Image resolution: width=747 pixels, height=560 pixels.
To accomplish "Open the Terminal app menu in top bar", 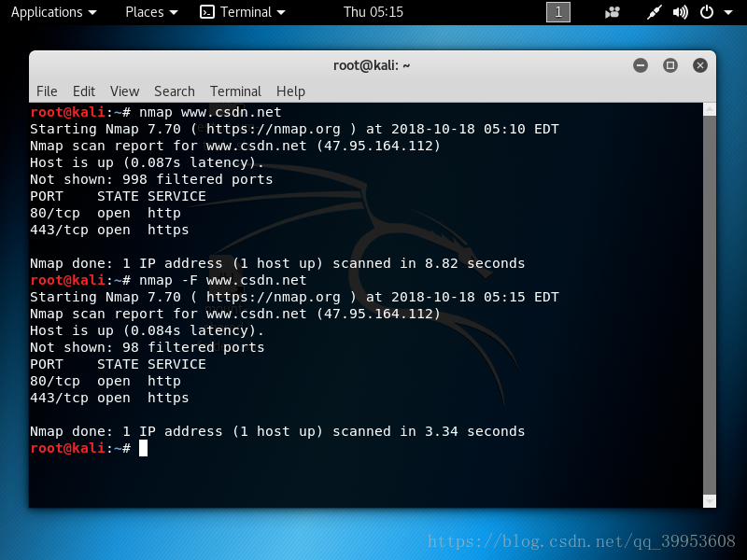I will (243, 12).
